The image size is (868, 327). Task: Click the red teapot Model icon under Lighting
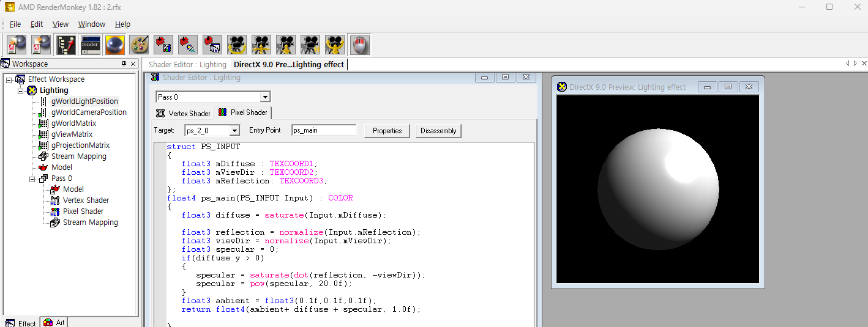click(43, 167)
